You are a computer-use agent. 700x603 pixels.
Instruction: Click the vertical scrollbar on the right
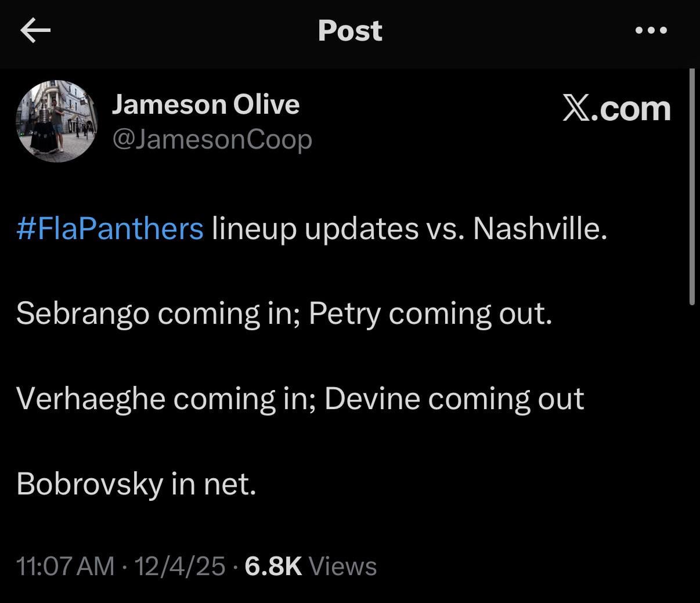(x=692, y=186)
